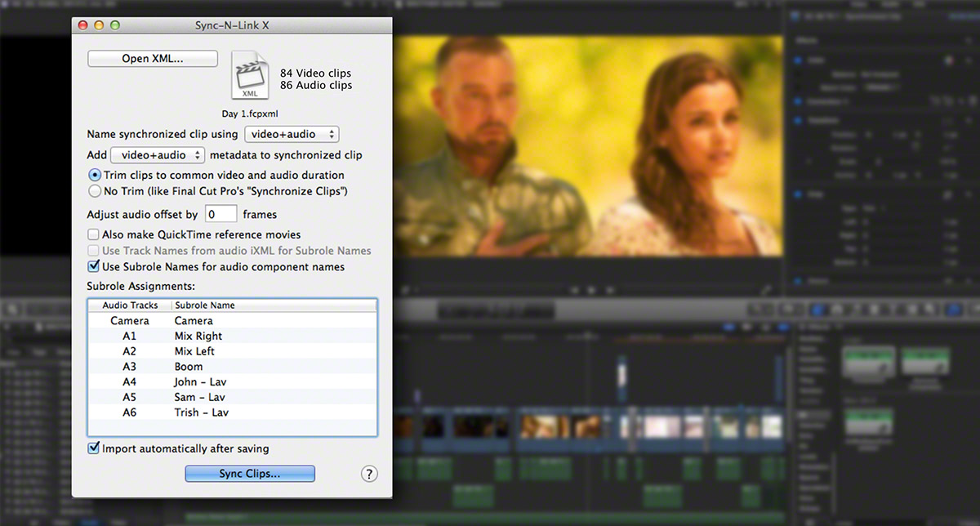Minimize the Sync-N-Link X window
The image size is (980, 526).
pos(99,25)
